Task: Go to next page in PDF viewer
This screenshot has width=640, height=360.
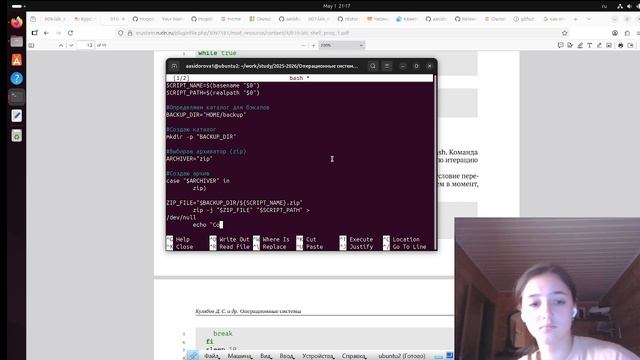Action: tap(71, 45)
